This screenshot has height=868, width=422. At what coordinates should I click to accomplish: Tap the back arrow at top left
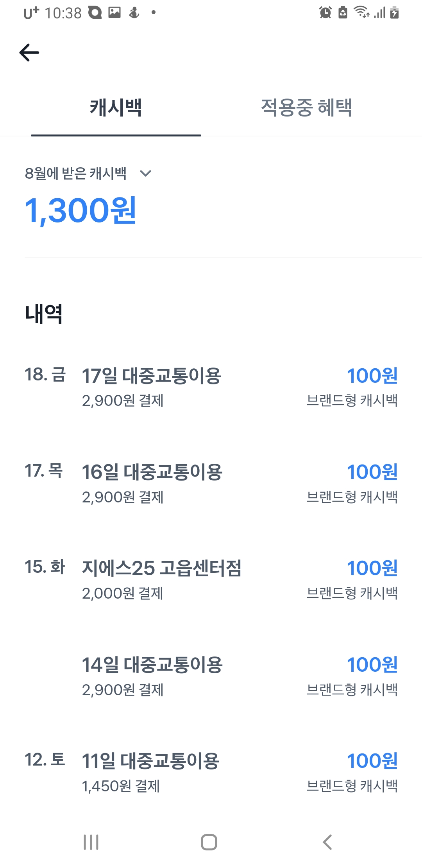click(x=29, y=52)
